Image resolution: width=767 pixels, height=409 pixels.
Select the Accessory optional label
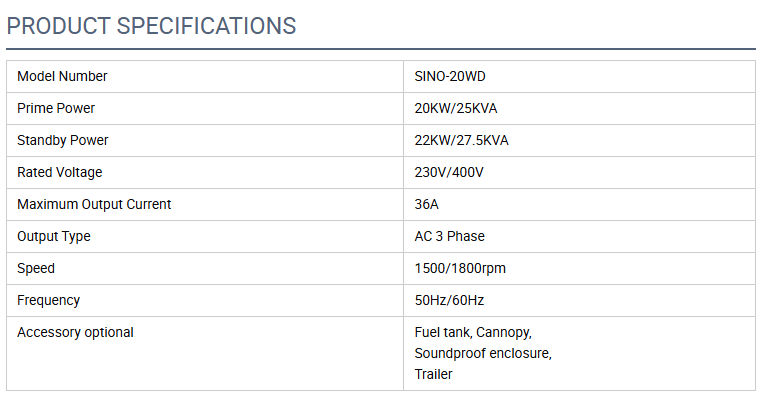tap(75, 332)
